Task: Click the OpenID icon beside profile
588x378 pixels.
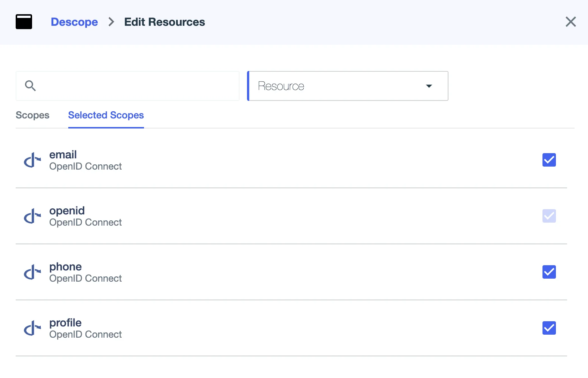Action: pyautogui.click(x=32, y=328)
